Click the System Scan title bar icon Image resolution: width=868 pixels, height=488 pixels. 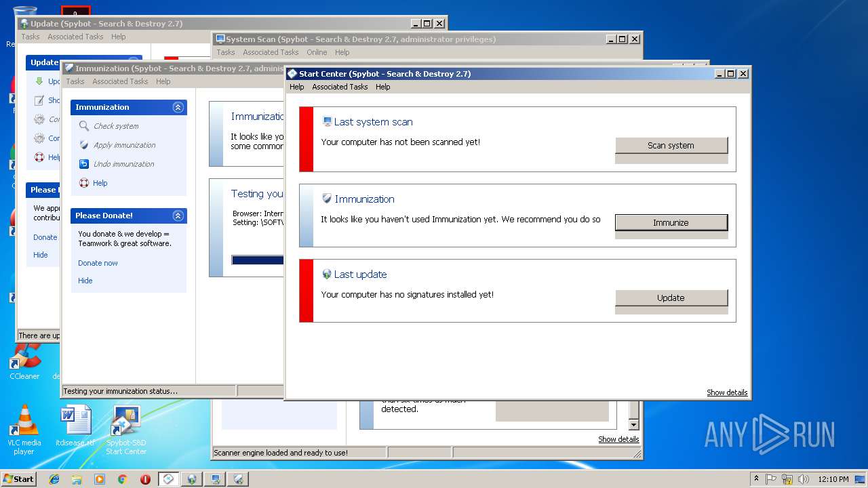[x=220, y=39]
